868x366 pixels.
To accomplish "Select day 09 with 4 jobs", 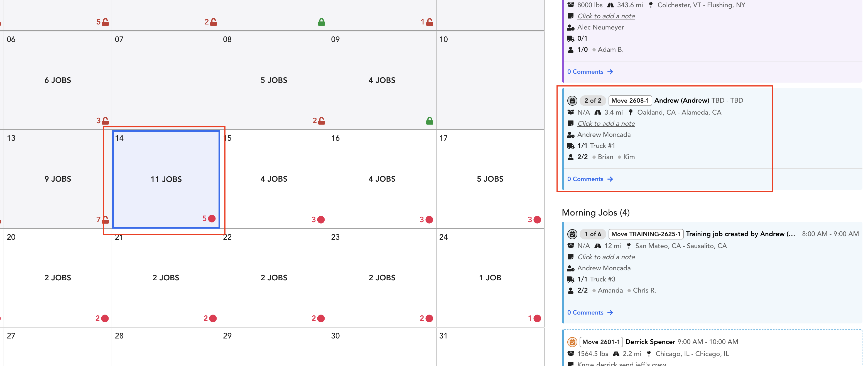I will click(382, 80).
